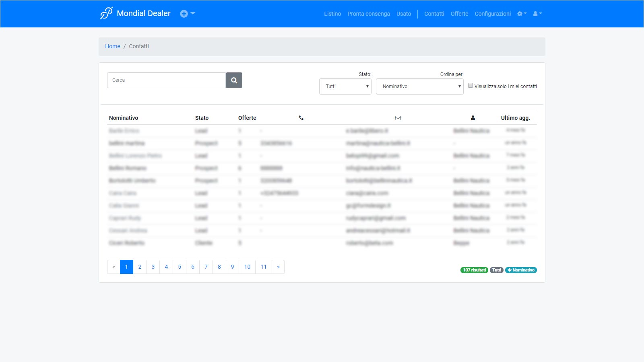Go to page 2 of results
Screen dimensions: 644x362
(x=140, y=267)
